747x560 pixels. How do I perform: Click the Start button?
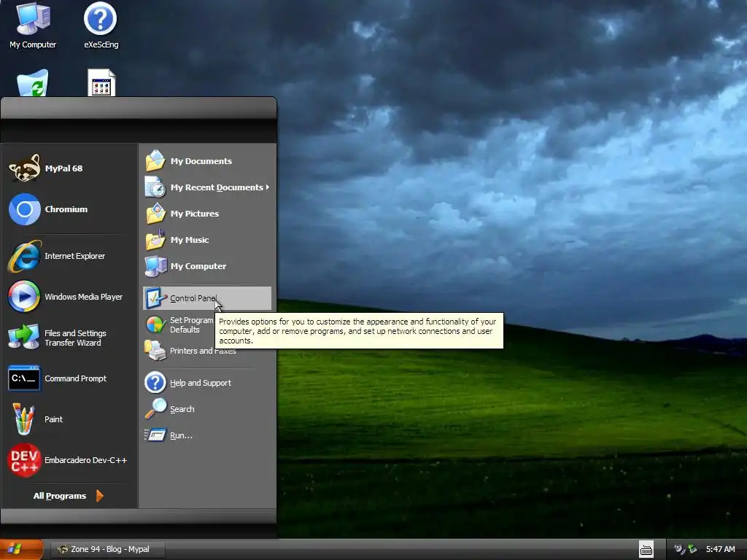coord(21,549)
